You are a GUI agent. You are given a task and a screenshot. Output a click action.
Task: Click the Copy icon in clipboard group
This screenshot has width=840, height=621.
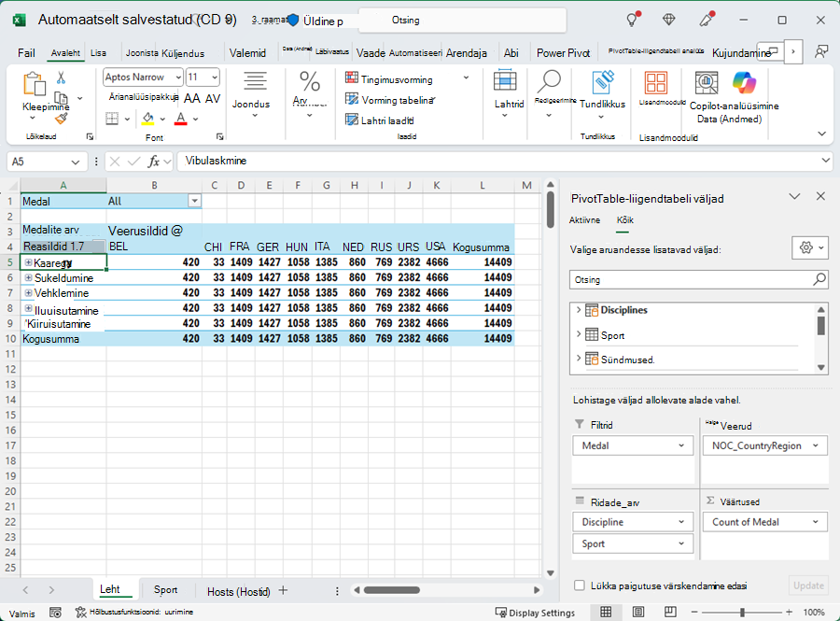61,98
